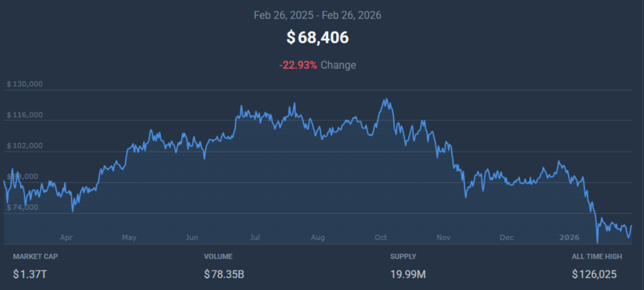Select the May marker on the chart axis

(129, 238)
